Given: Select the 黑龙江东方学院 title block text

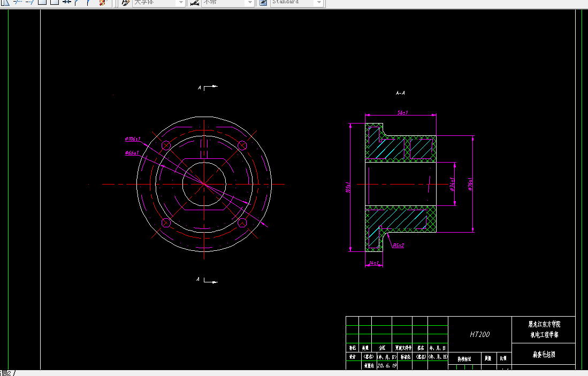Looking at the screenshot, I should [x=544, y=324].
